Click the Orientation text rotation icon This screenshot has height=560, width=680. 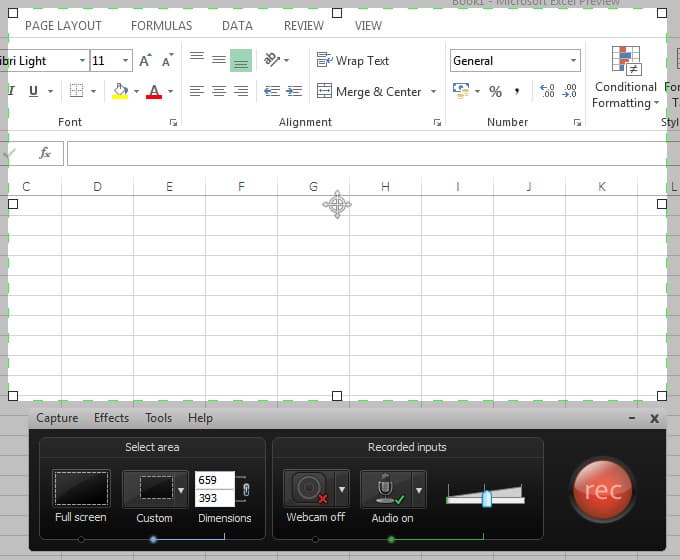[x=272, y=59]
